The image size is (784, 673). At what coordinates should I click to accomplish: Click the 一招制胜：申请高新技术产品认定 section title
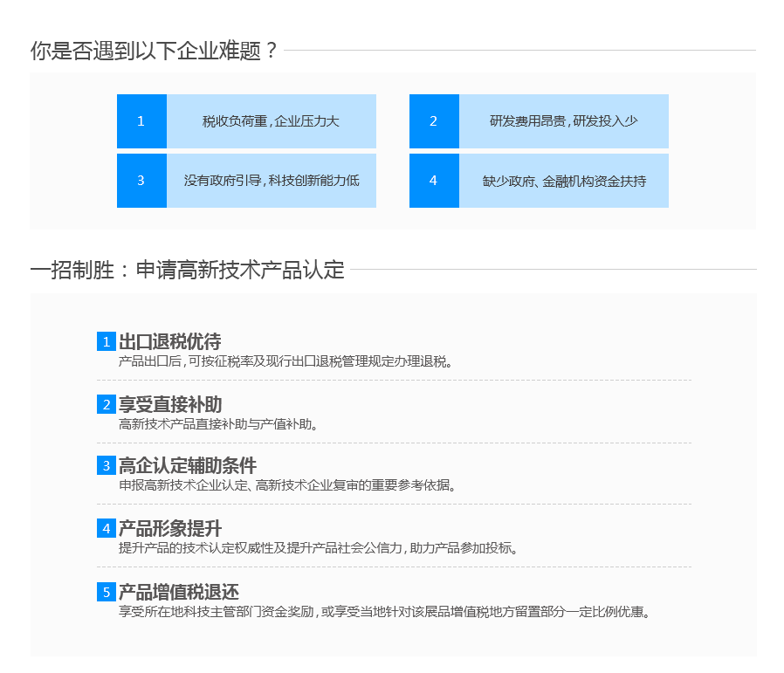click(x=188, y=270)
